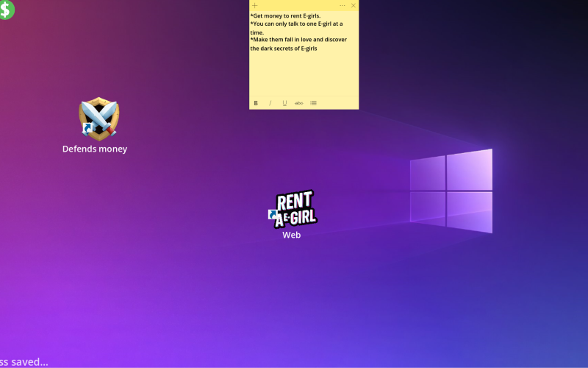Click empty area of the sticky note body
The image size is (588, 368).
pos(304,74)
